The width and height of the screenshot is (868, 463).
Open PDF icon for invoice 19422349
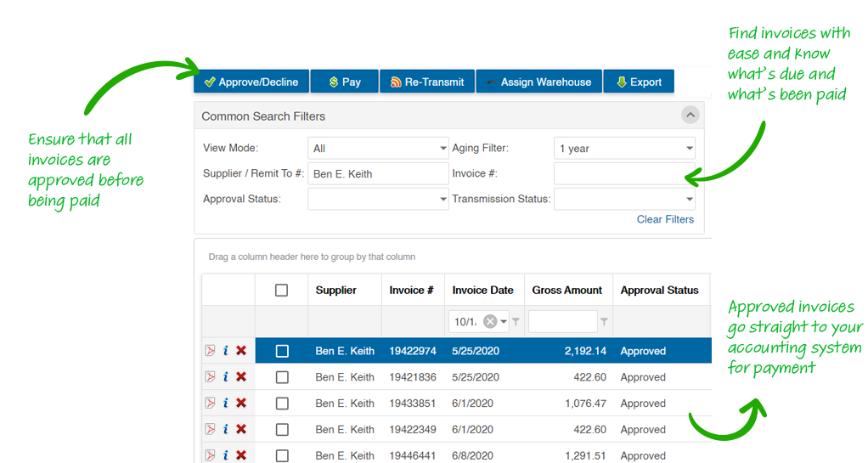(210, 430)
